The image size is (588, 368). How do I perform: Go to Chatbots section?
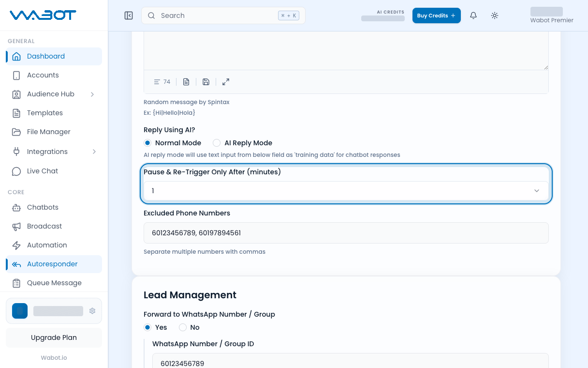[x=54, y=207]
